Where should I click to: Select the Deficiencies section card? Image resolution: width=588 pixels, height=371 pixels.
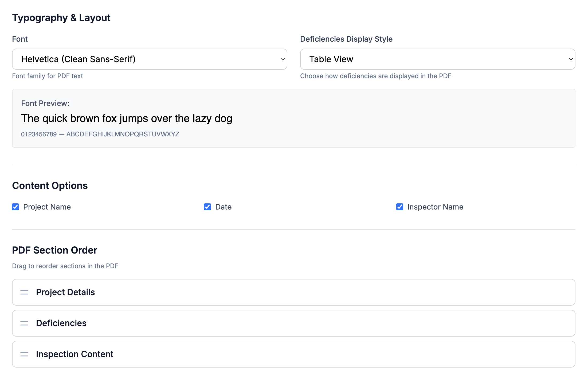coord(293,323)
